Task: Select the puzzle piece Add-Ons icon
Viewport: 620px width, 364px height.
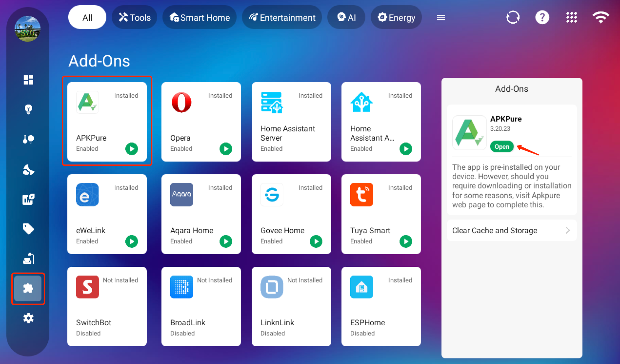Action: pos(28,288)
